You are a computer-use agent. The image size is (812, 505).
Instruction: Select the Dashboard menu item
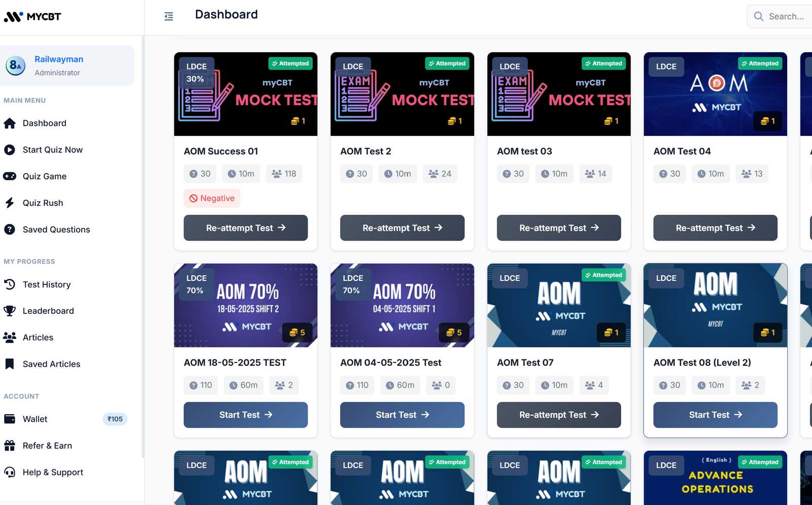point(44,123)
